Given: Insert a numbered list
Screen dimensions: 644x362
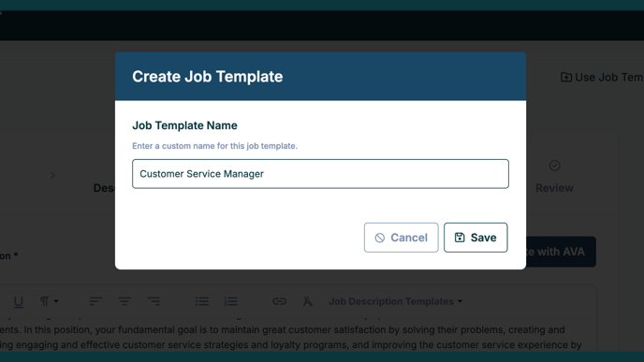Looking at the screenshot, I should 231,301.
